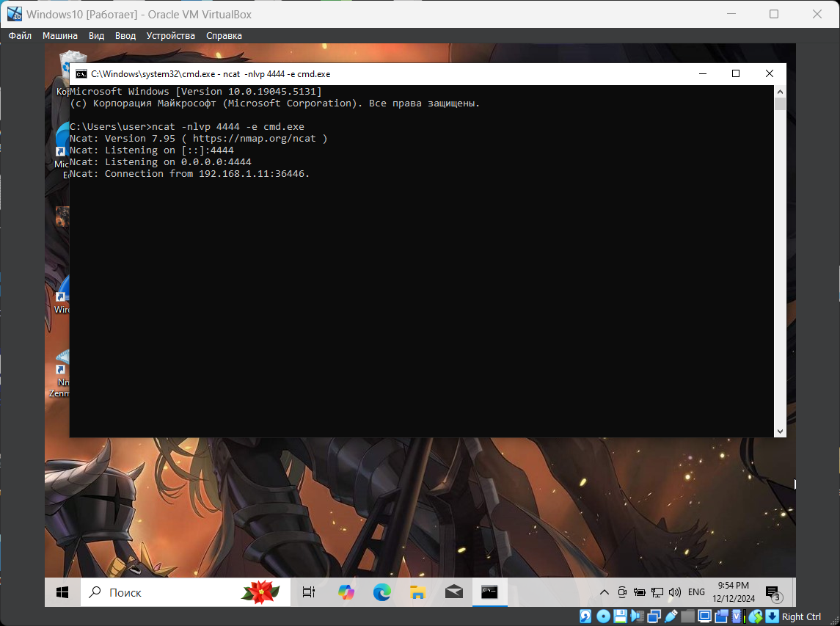This screenshot has width=840, height=626.
Task: Close the cmd.exe ncat window
Action: (770, 74)
